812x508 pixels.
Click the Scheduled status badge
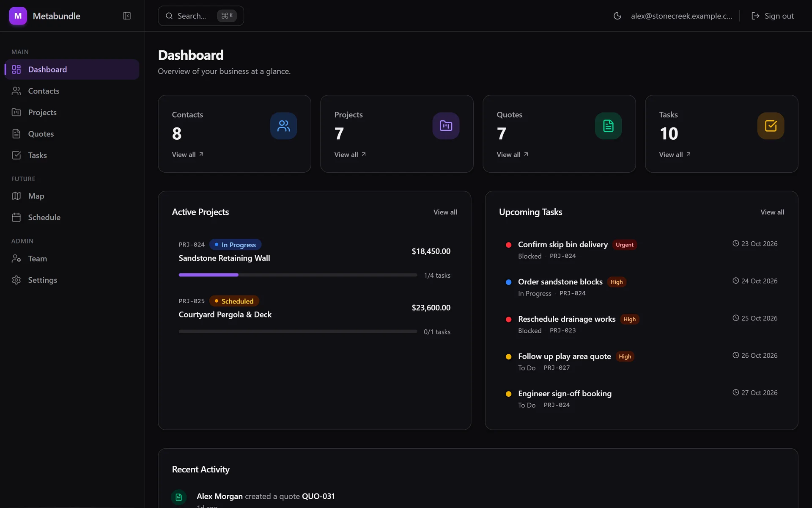click(234, 301)
